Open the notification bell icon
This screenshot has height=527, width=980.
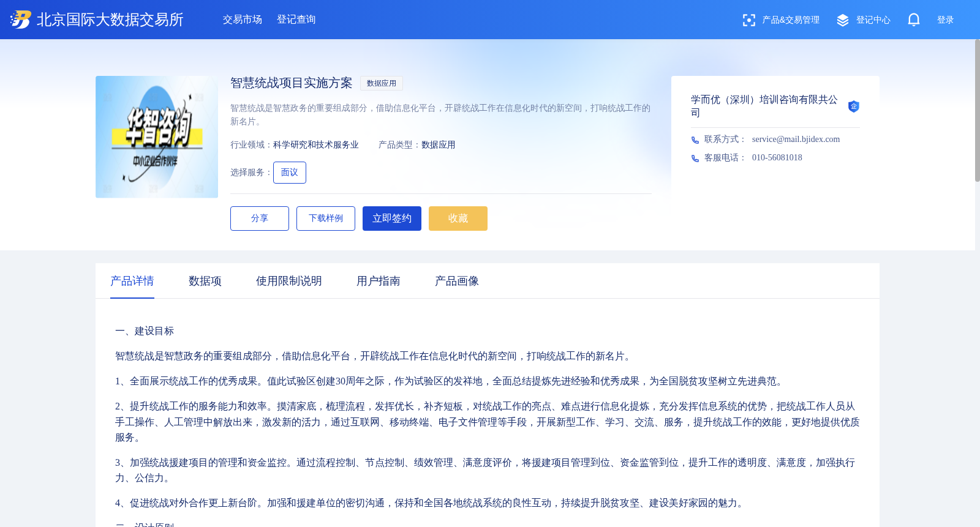(913, 20)
